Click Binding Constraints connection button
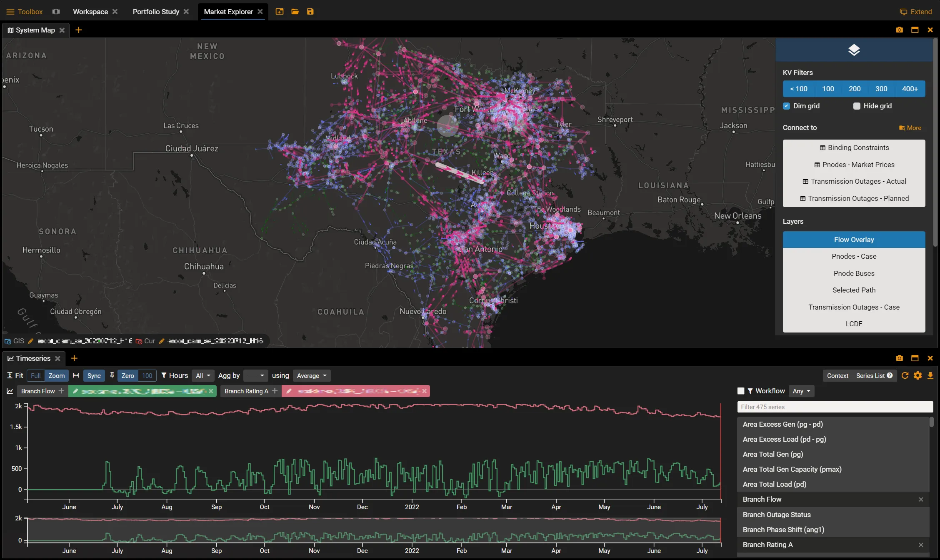 [854, 147]
